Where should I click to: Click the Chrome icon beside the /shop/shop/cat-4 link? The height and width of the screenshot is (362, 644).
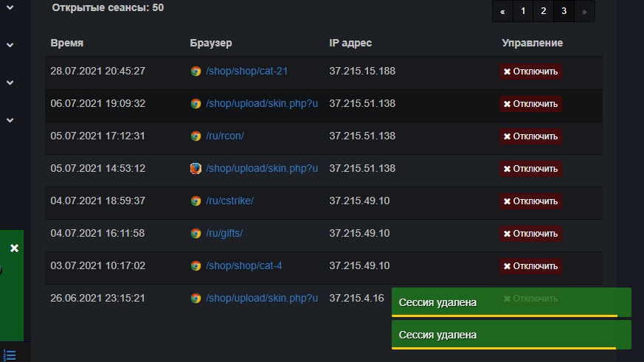195,266
